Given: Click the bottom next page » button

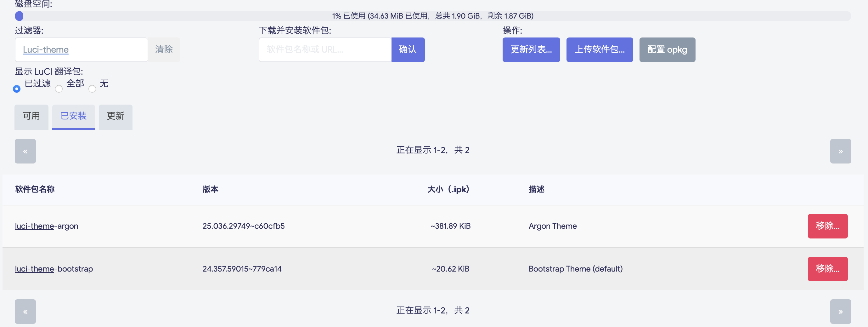Looking at the screenshot, I should coord(840,312).
